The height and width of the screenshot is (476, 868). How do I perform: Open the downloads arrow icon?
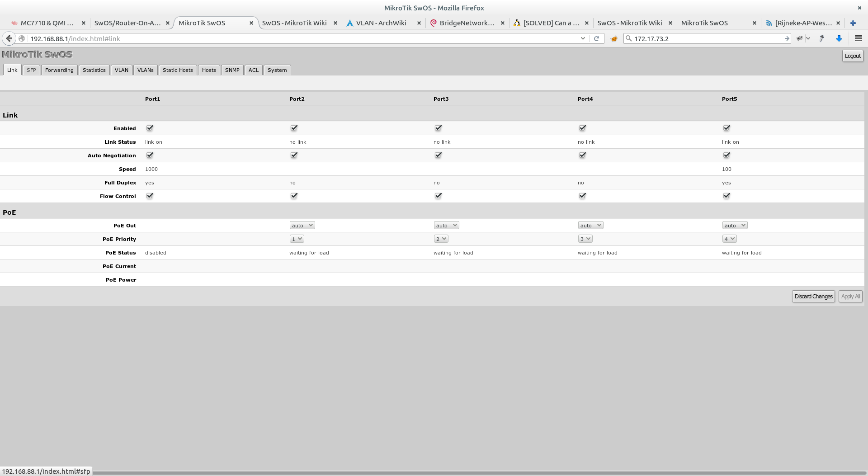coord(839,38)
